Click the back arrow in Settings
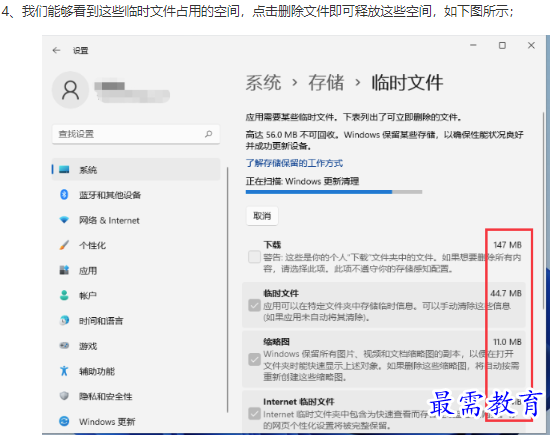Image resolution: width=551 pixels, height=435 pixels. tap(56, 51)
